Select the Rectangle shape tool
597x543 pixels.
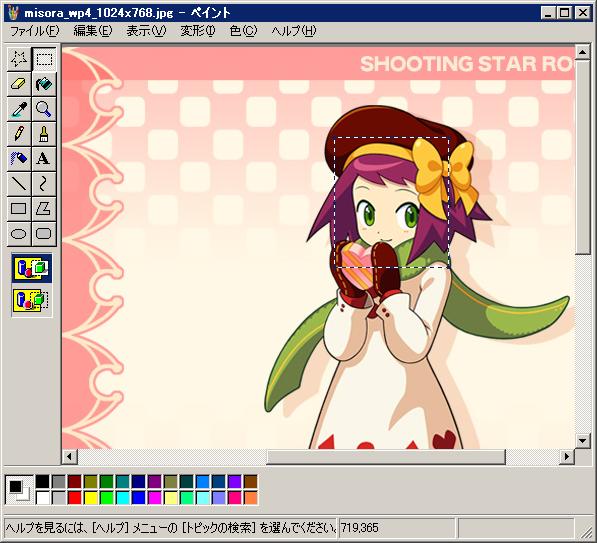click(19, 209)
